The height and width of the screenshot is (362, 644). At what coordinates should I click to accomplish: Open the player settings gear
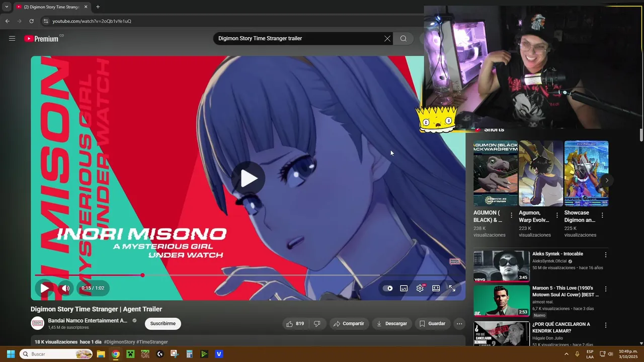(420, 288)
